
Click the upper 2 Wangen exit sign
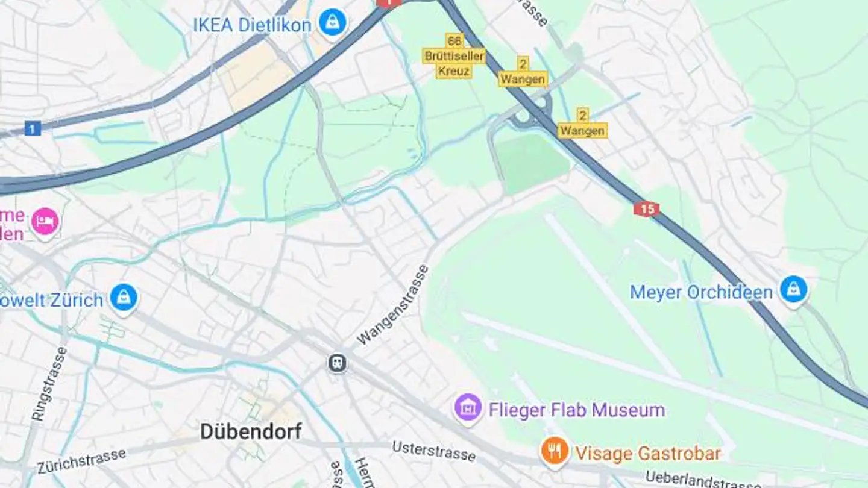pos(523,72)
